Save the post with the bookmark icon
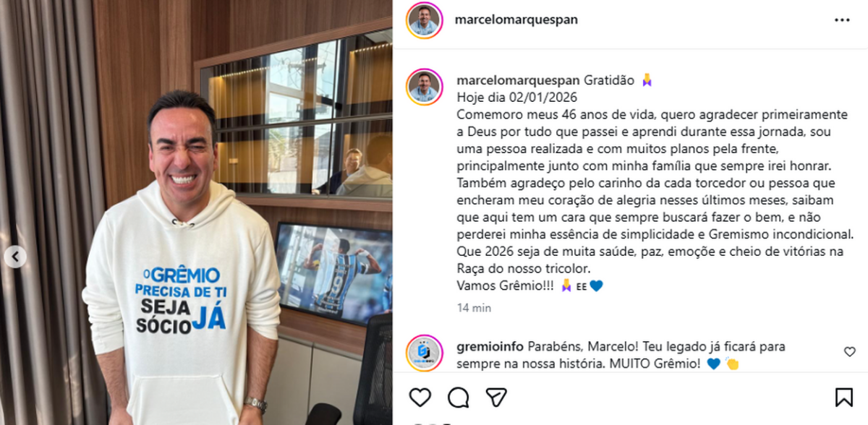This screenshot has width=868, height=425. [x=843, y=397]
